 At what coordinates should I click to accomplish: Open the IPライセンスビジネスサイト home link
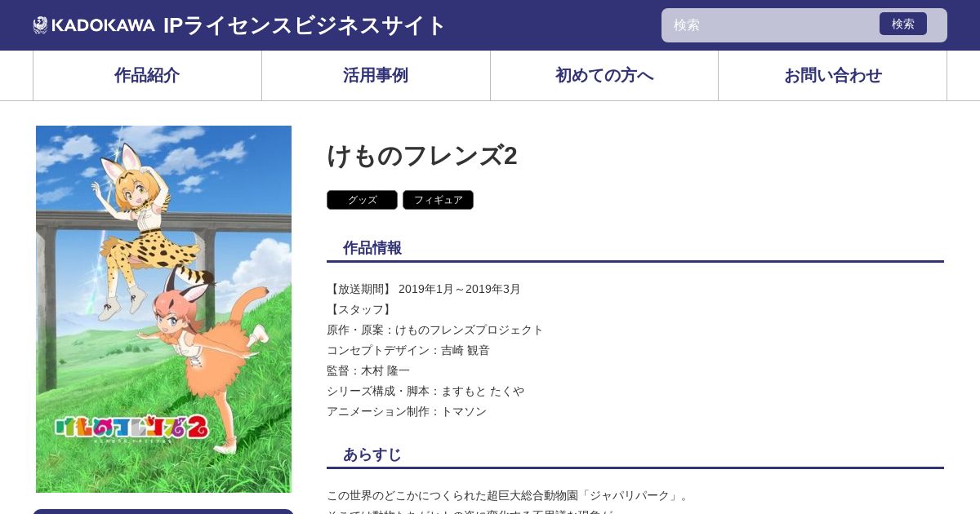(x=304, y=25)
